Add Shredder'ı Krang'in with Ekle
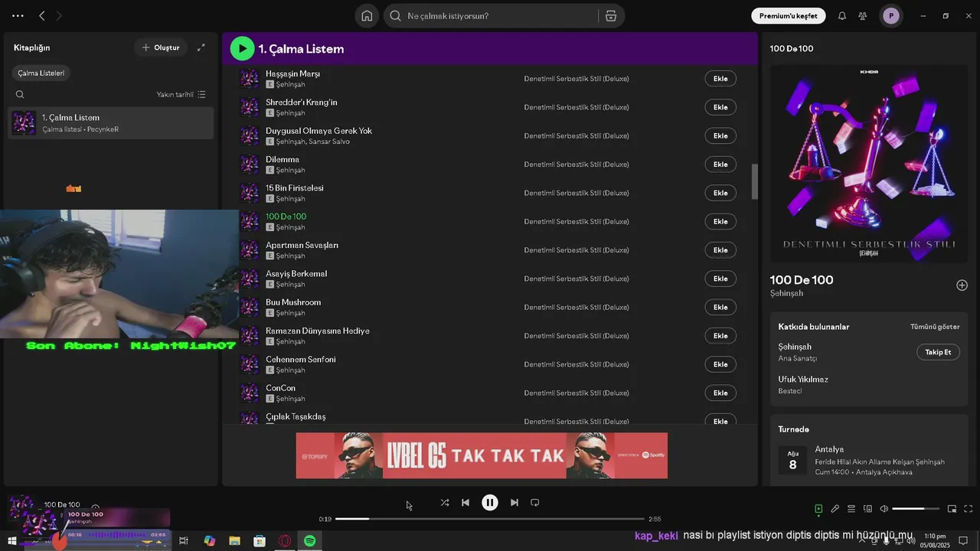Image resolution: width=980 pixels, height=551 pixels. 720,107
